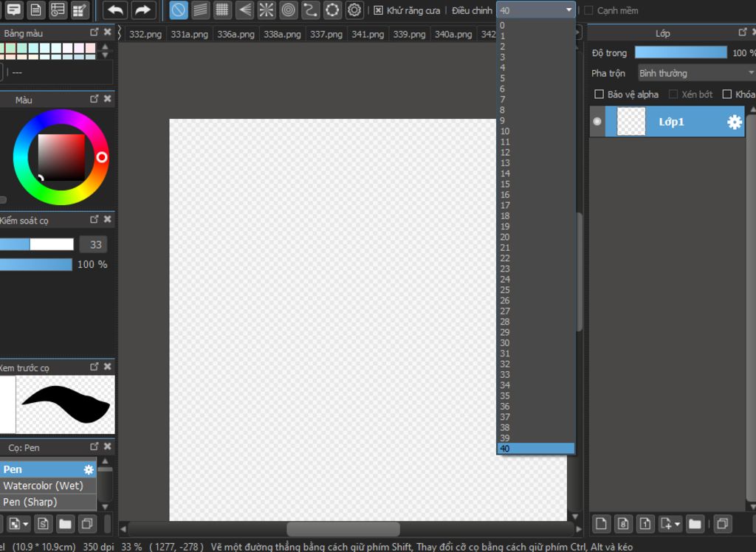Add a new color layer
This screenshot has width=756, height=552.
click(601, 523)
